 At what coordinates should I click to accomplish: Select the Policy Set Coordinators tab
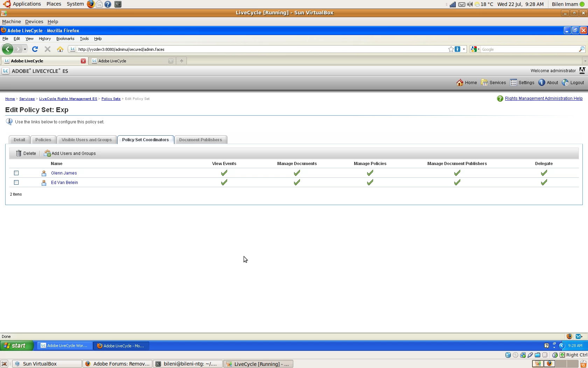coord(145,139)
